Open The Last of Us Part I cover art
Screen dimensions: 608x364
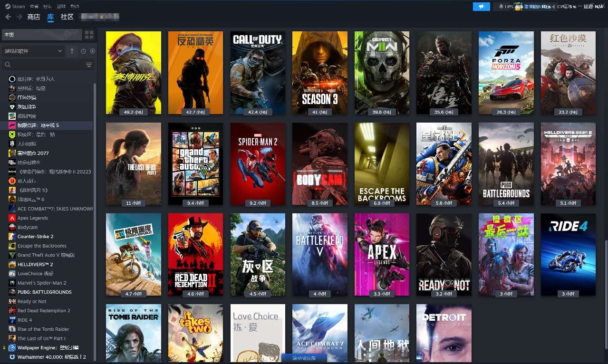point(134,164)
